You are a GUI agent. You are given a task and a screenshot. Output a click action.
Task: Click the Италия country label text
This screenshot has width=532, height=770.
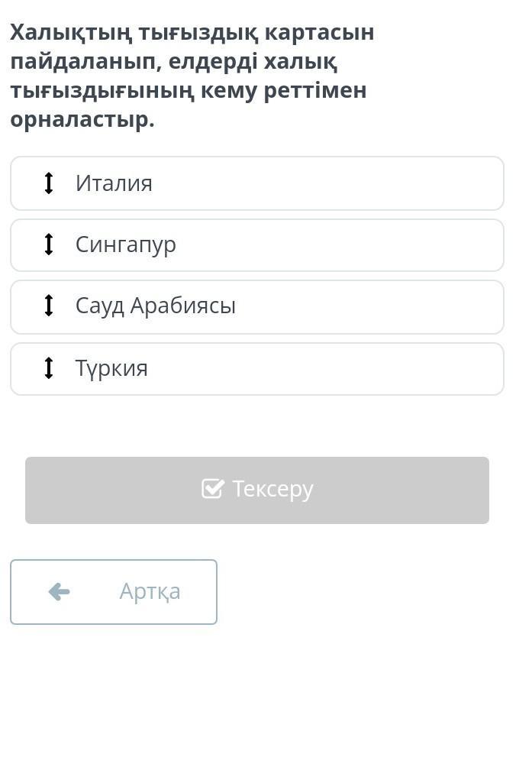tap(114, 183)
